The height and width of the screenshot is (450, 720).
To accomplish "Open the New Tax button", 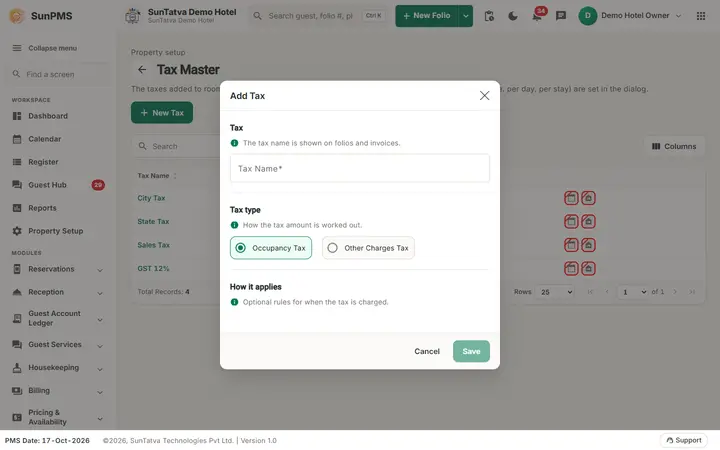I will point(162,112).
